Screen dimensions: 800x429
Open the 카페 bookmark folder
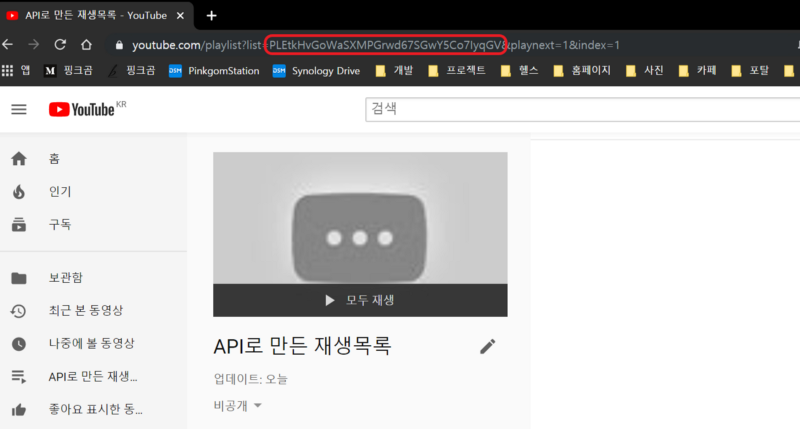(x=697, y=70)
